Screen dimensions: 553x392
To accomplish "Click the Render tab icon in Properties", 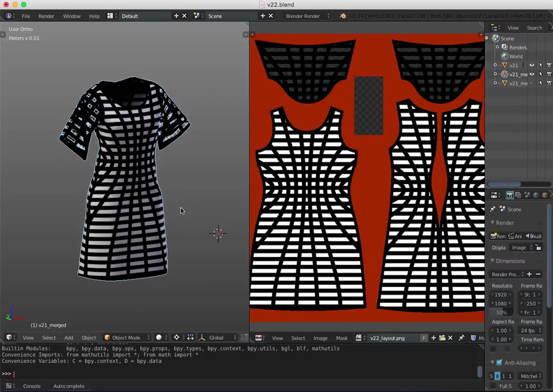I will [509, 195].
